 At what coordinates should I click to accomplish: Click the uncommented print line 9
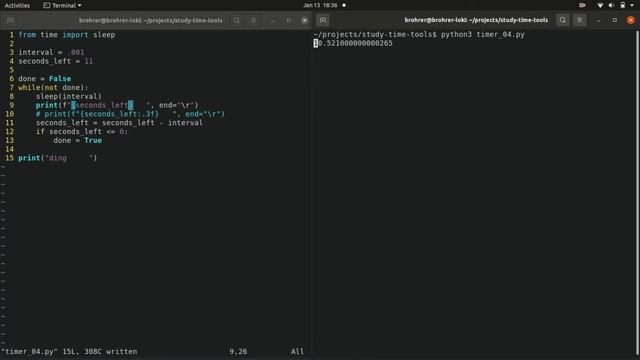pos(117,105)
